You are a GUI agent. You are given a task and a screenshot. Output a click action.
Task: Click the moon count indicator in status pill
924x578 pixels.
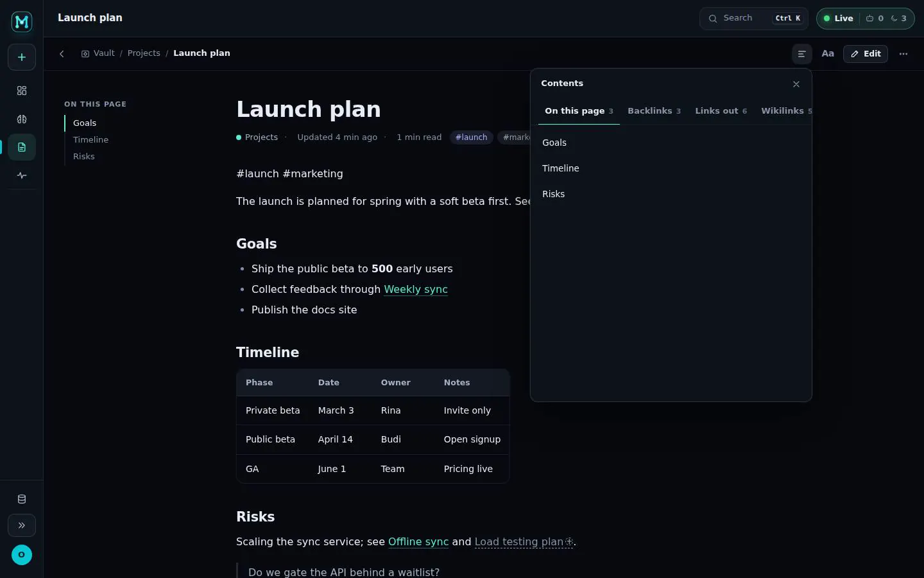click(x=898, y=19)
